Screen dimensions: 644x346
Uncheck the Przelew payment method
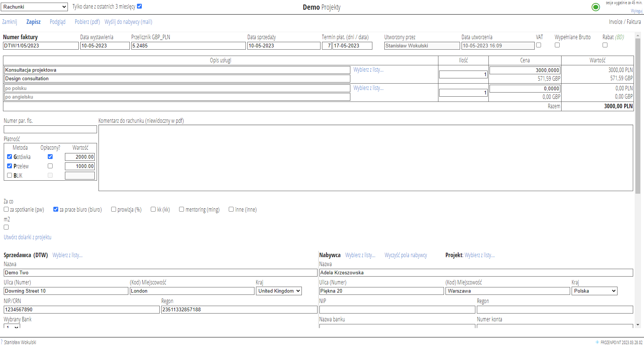tap(10, 166)
